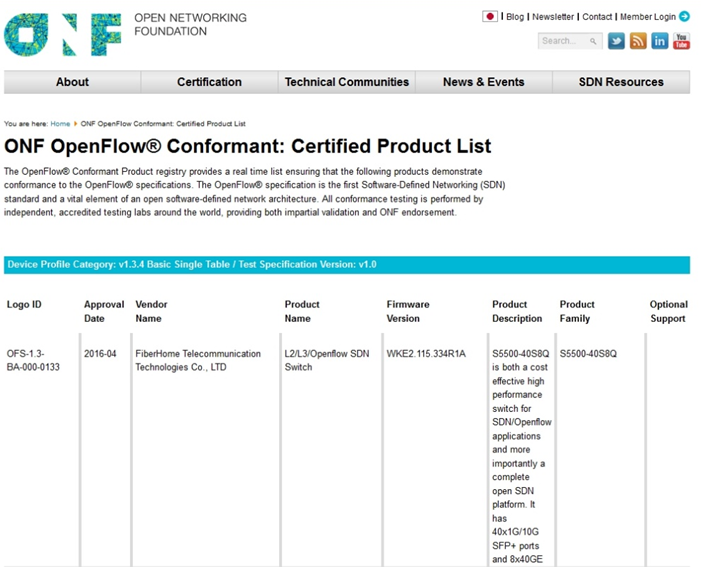701x573 pixels.
Task: Focus the Search text field
Action: [562, 41]
